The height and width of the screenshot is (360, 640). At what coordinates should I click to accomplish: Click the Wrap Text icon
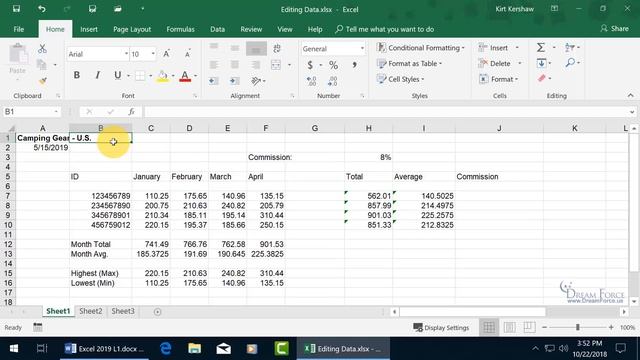tap(277, 49)
